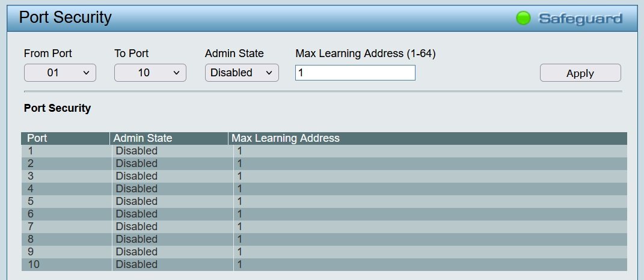Screen dimensions: 644x280
Task: Click the Apply button
Action: click(580, 73)
